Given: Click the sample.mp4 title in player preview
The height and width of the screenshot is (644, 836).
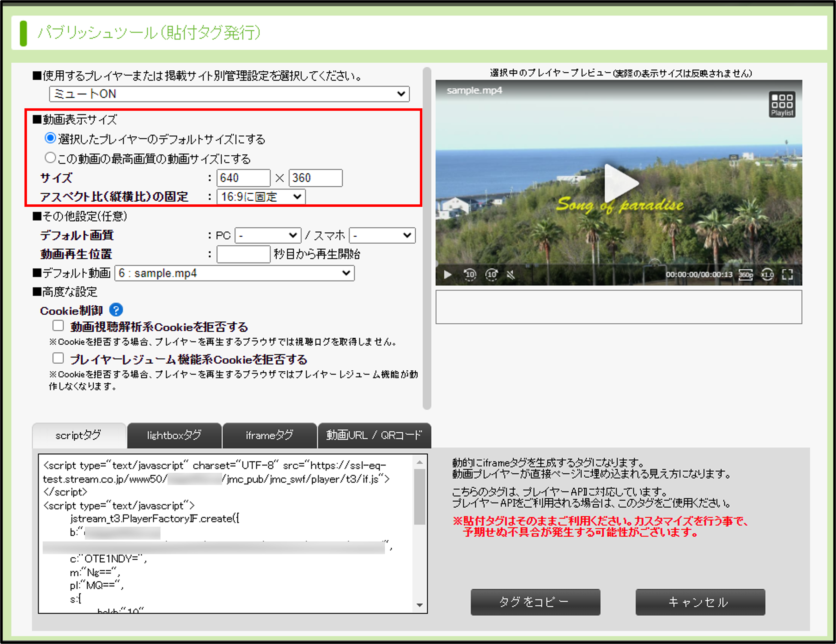Looking at the screenshot, I should [474, 91].
